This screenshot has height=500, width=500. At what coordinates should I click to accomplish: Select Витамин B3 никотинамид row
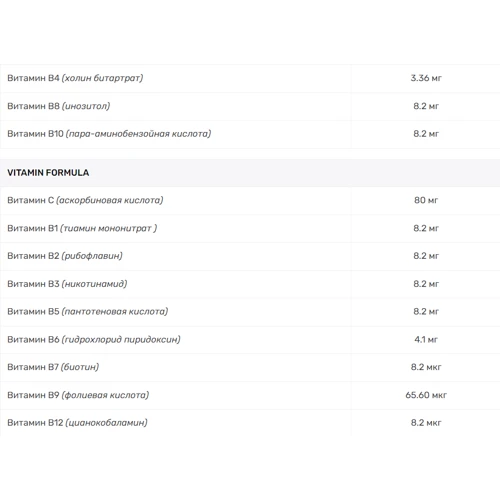(250, 284)
